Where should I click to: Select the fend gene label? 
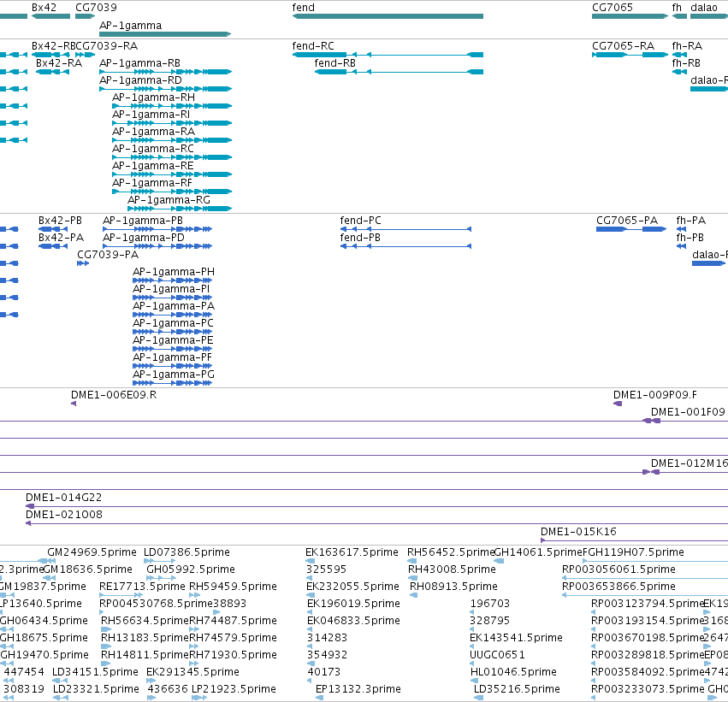[x=303, y=8]
